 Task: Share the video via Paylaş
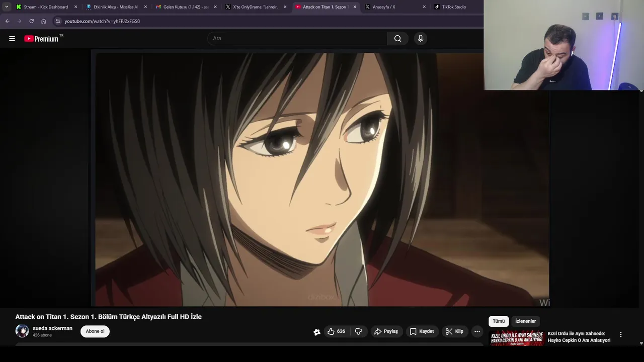[x=386, y=331]
